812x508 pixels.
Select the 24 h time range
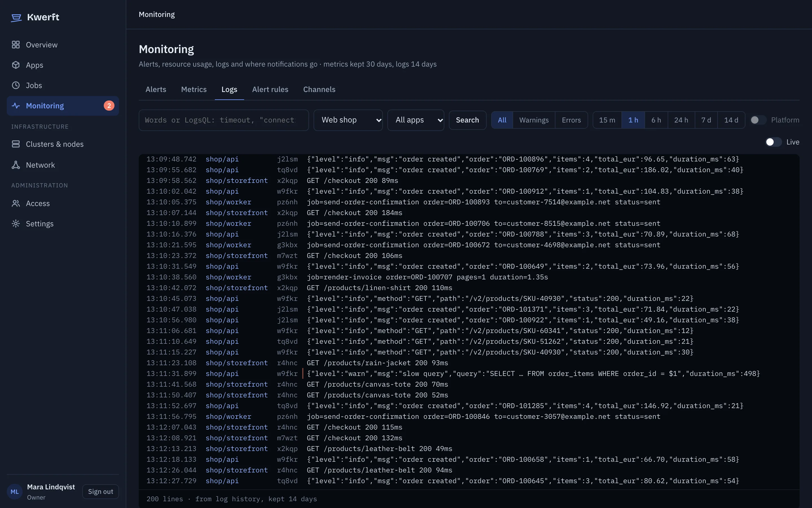681,120
